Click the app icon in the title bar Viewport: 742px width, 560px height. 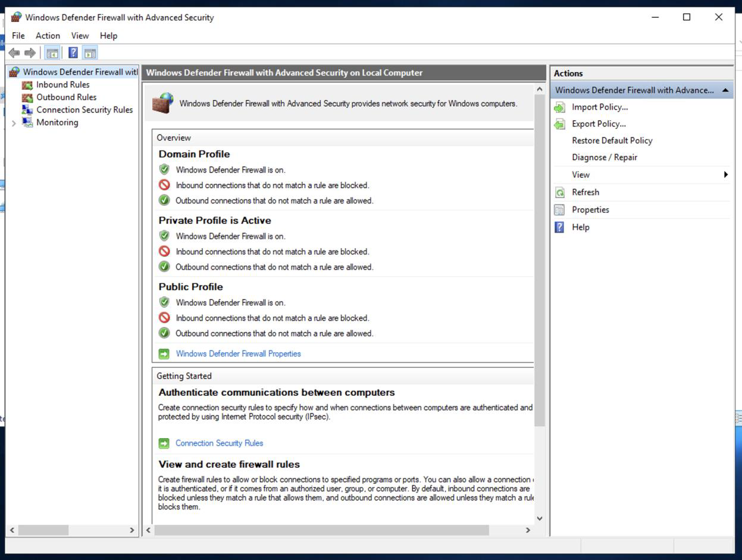coord(16,17)
